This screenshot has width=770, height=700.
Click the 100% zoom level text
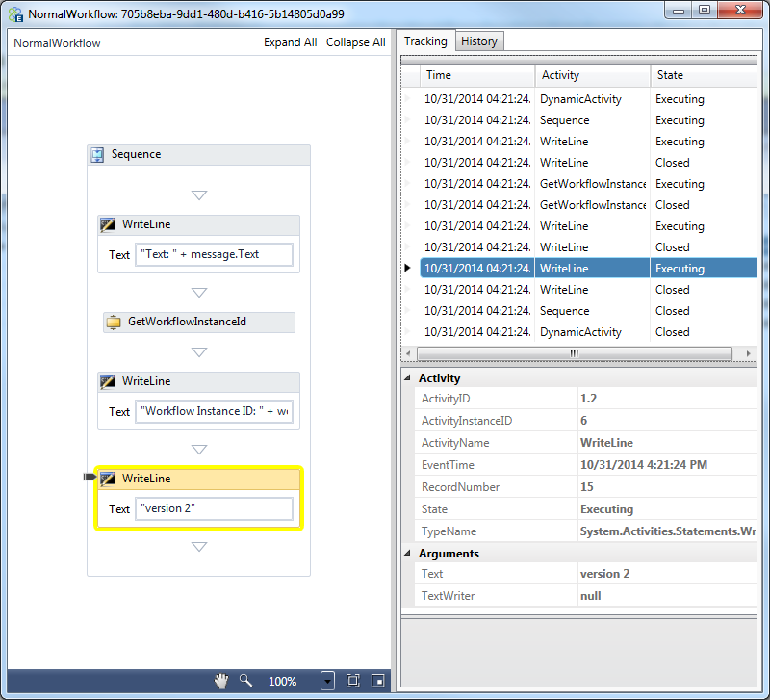point(282,682)
